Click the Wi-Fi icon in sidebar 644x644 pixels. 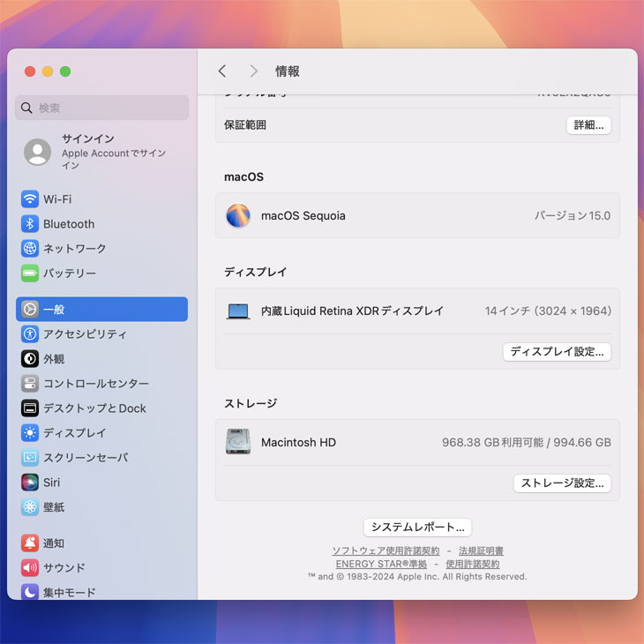pos(30,199)
